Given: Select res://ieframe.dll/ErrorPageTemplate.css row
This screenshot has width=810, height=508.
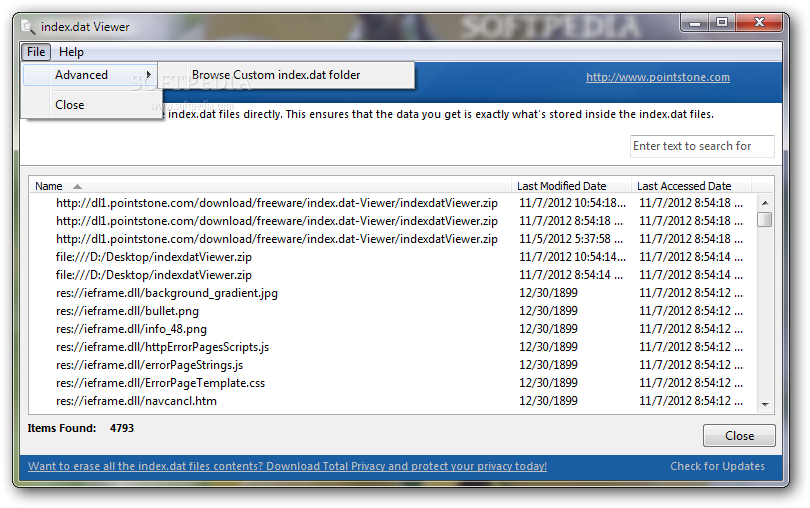Looking at the screenshot, I should click(393, 383).
